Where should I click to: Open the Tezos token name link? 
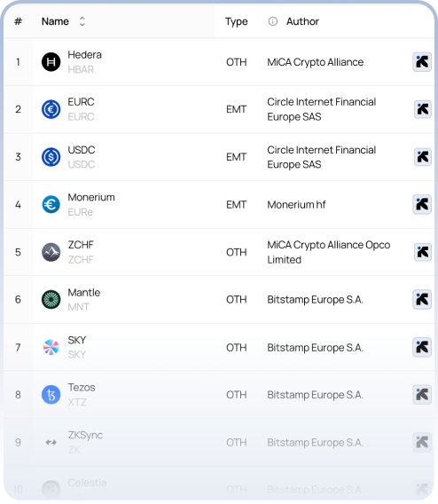[82, 388]
